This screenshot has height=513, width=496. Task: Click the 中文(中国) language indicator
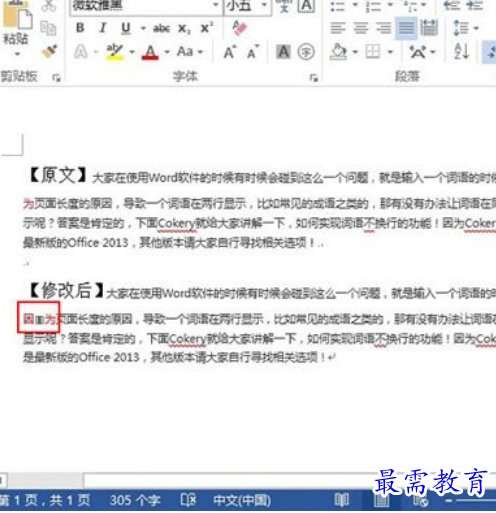(242, 500)
